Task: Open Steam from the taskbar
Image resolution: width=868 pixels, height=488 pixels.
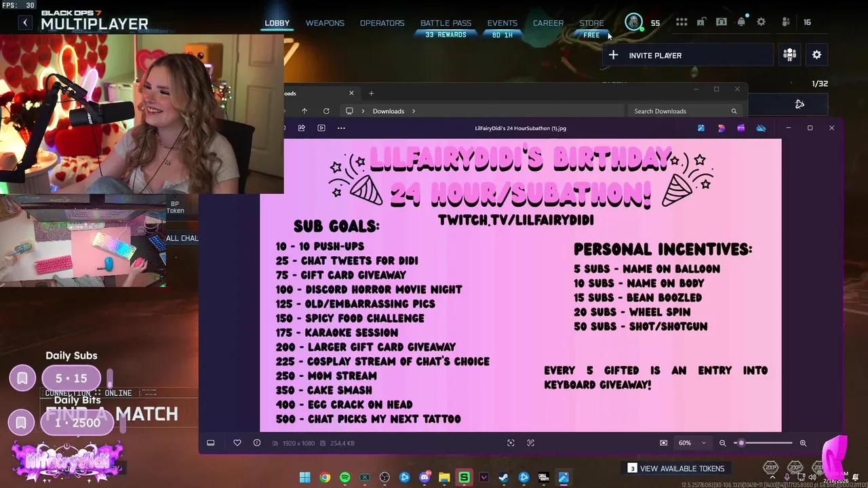Action: tap(504, 477)
